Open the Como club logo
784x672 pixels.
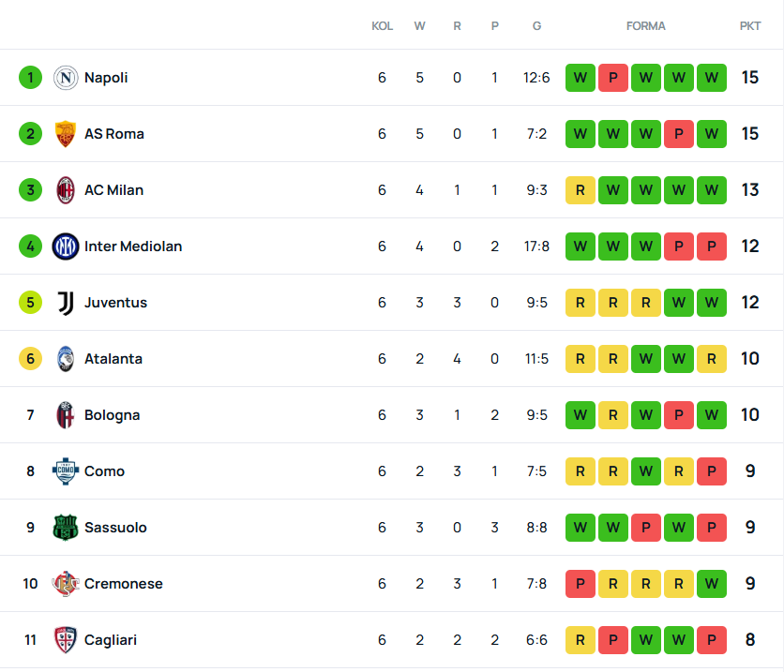tap(66, 471)
